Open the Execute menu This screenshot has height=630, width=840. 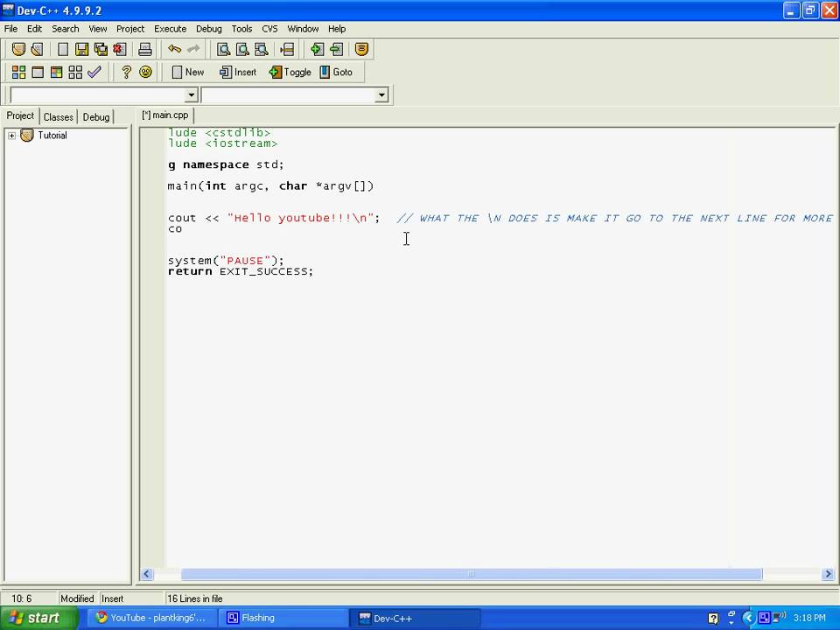(170, 29)
